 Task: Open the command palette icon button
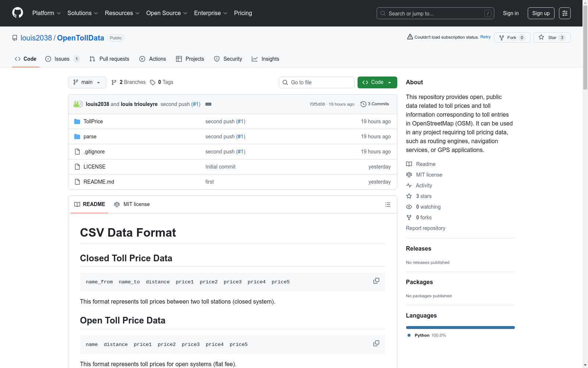pos(565,13)
